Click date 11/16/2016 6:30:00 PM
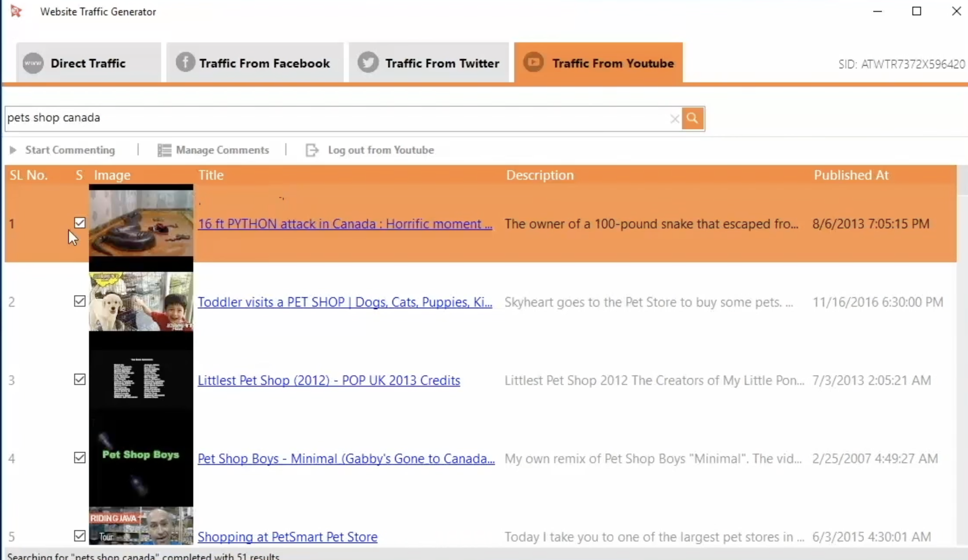968x560 pixels. click(x=878, y=302)
